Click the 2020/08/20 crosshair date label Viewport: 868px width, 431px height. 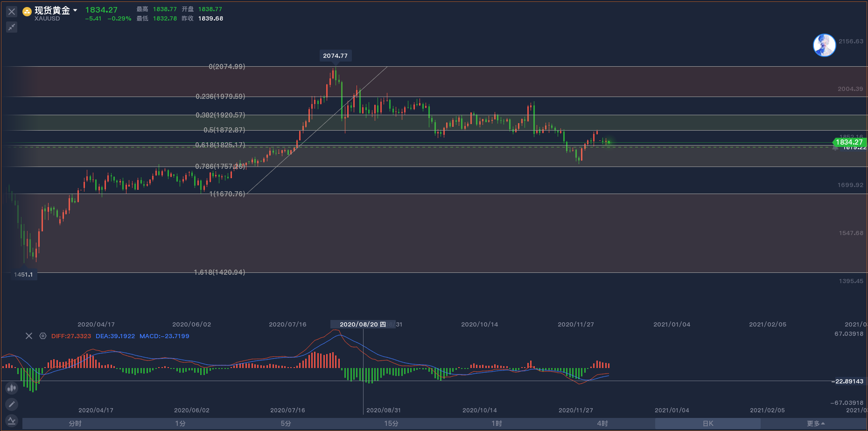[x=363, y=324]
